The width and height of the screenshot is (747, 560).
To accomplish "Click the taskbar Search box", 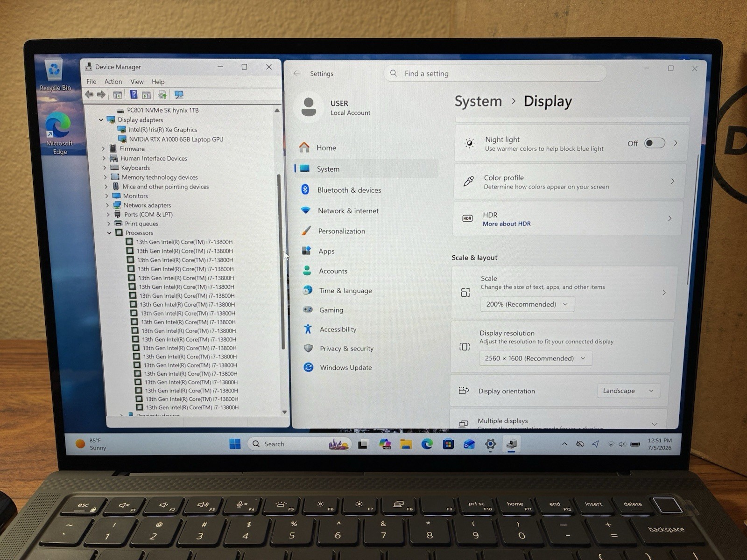I will (300, 444).
